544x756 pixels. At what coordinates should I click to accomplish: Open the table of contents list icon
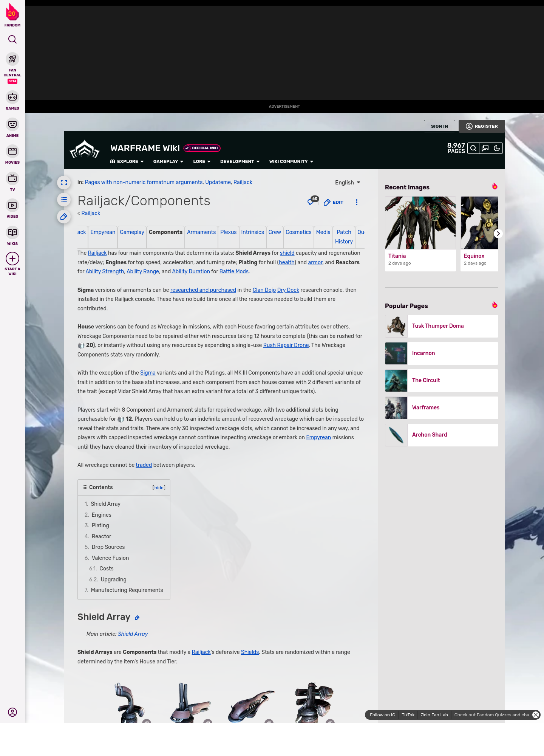(x=64, y=200)
